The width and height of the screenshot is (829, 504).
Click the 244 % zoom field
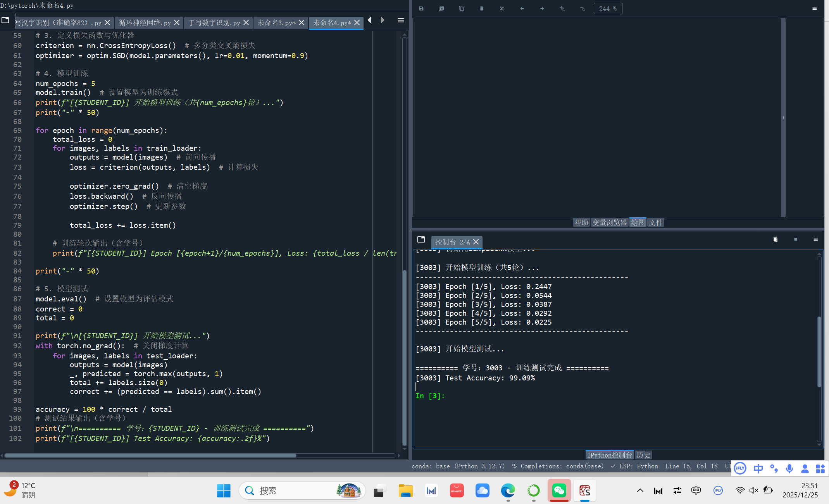(608, 9)
